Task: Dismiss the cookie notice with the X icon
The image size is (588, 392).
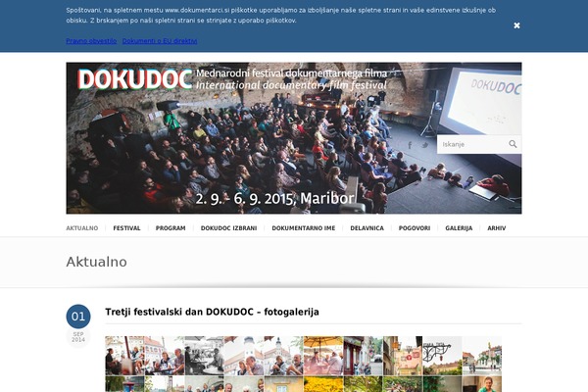Action: (x=516, y=25)
